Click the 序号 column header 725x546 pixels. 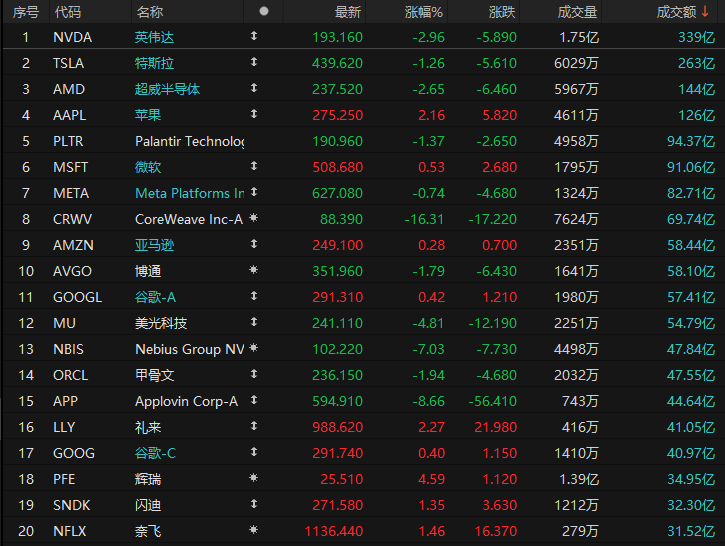click(26, 12)
